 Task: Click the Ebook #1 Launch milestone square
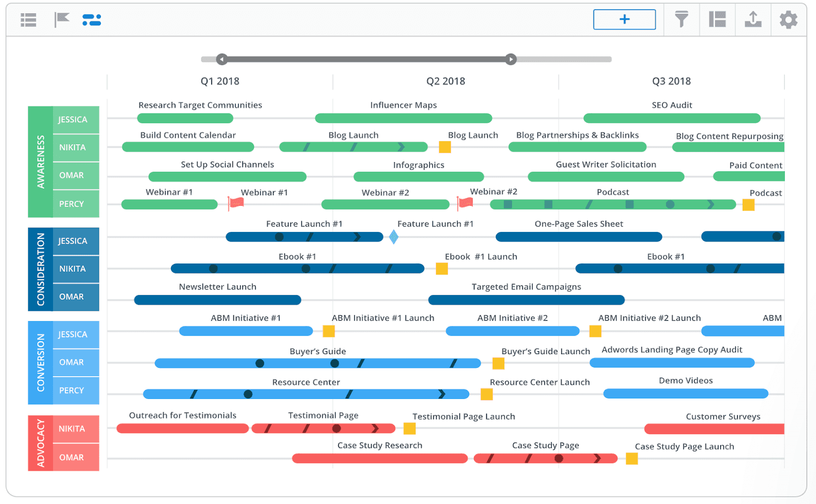pyautogui.click(x=442, y=268)
